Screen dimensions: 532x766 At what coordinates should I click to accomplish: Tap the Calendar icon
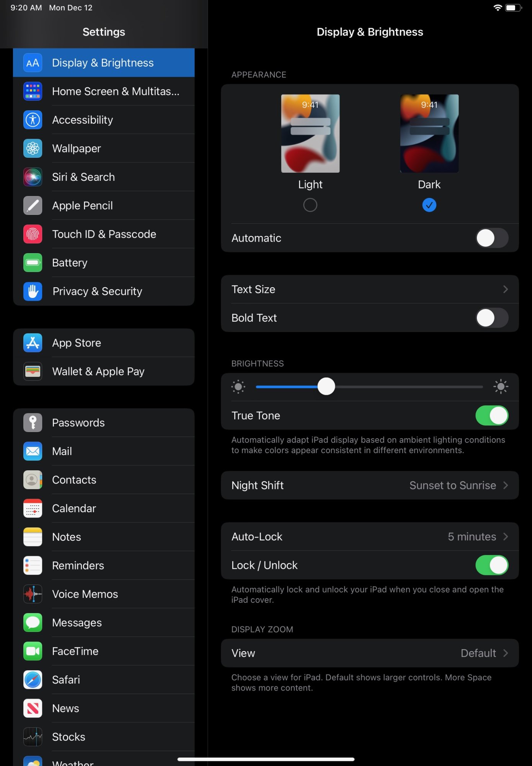coord(33,508)
